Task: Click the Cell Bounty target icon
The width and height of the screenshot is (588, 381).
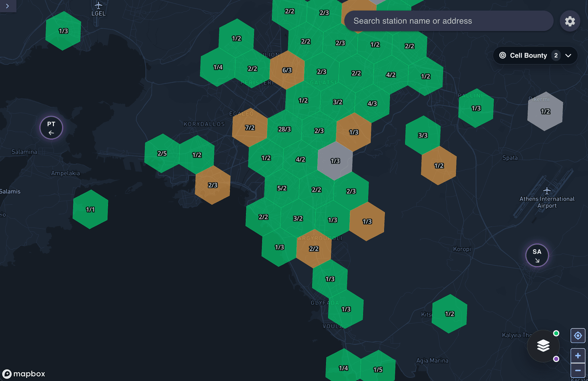Action: (x=503, y=55)
